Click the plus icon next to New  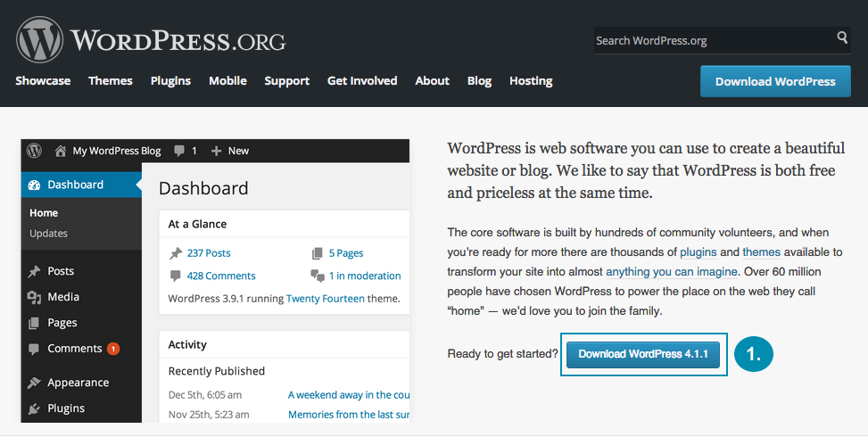point(216,151)
